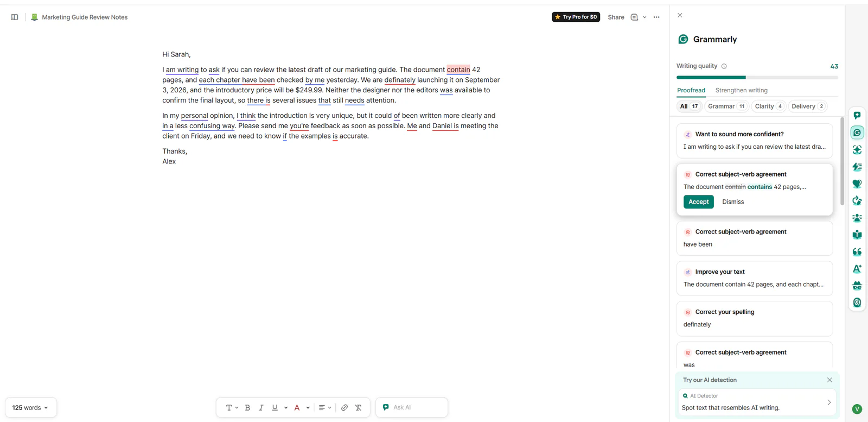Open the text color dropdown arrow
This screenshot has width=868, height=422.
point(308,407)
